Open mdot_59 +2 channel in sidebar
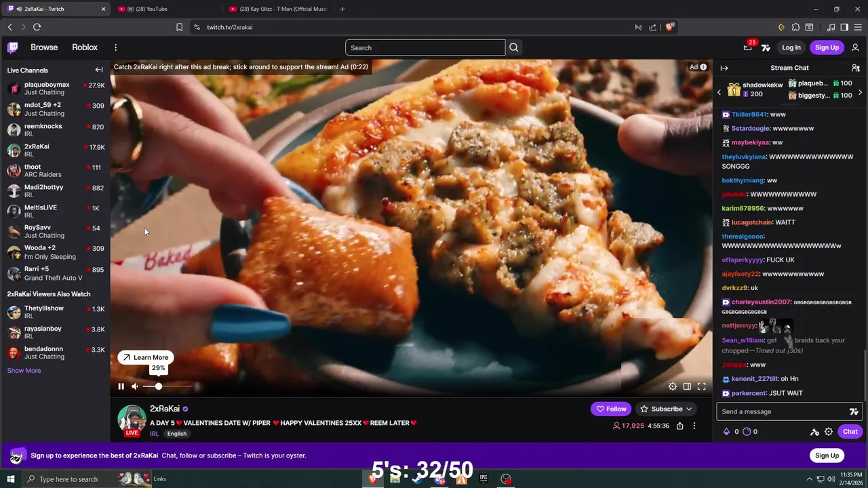The image size is (868, 488). [x=55, y=109]
